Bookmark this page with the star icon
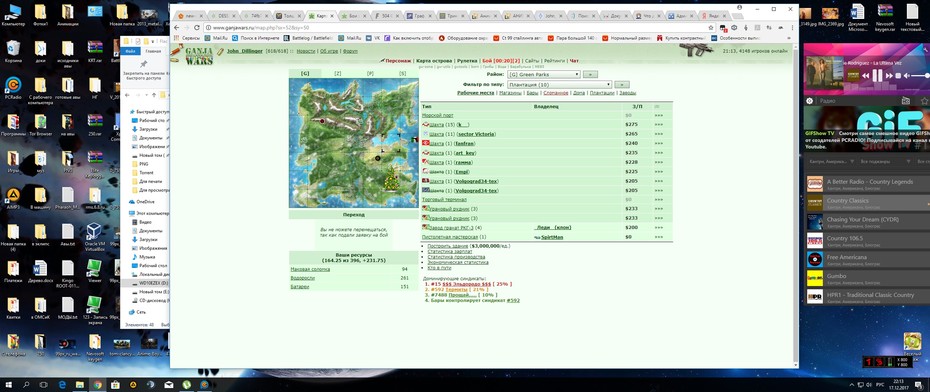This screenshot has width=930, height=392. [711, 28]
